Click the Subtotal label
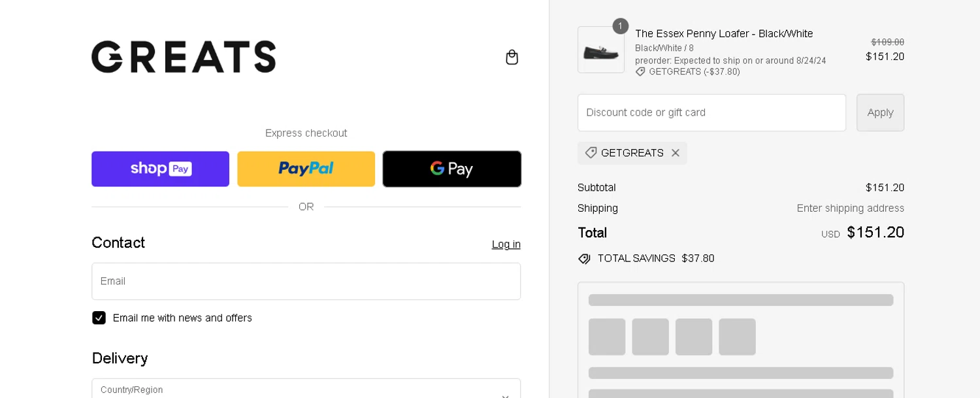 click(596, 188)
